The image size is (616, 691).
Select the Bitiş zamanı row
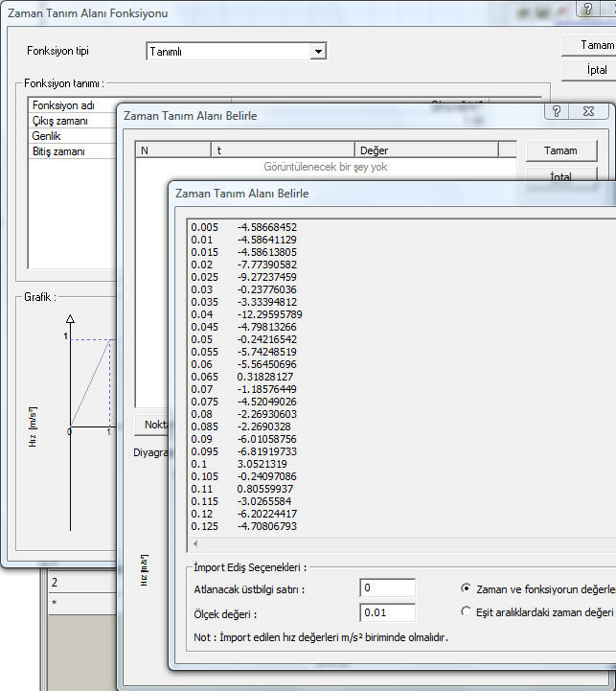point(73,151)
